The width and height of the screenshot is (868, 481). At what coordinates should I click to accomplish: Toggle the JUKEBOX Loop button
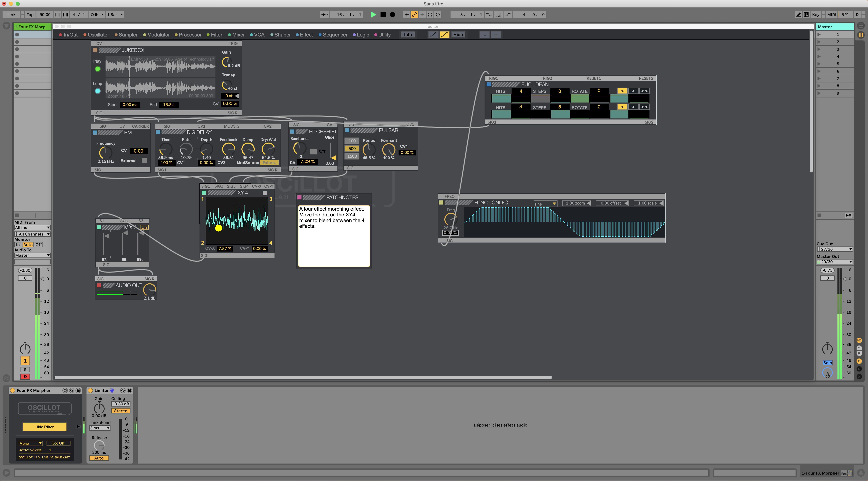[x=98, y=91]
